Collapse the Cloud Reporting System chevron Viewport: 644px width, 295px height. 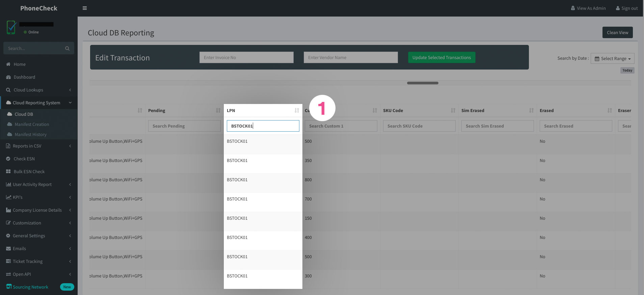click(x=70, y=103)
